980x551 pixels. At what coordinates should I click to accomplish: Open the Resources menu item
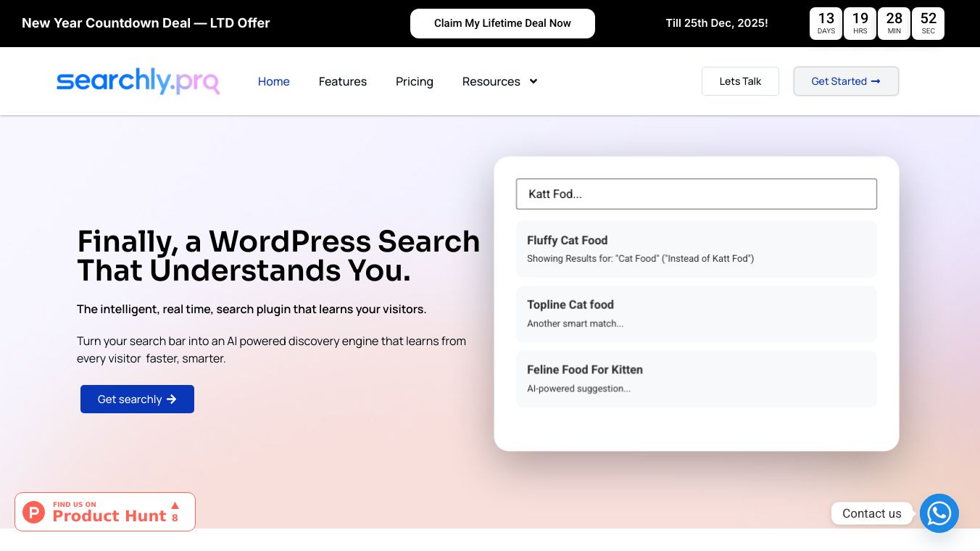coord(491,81)
